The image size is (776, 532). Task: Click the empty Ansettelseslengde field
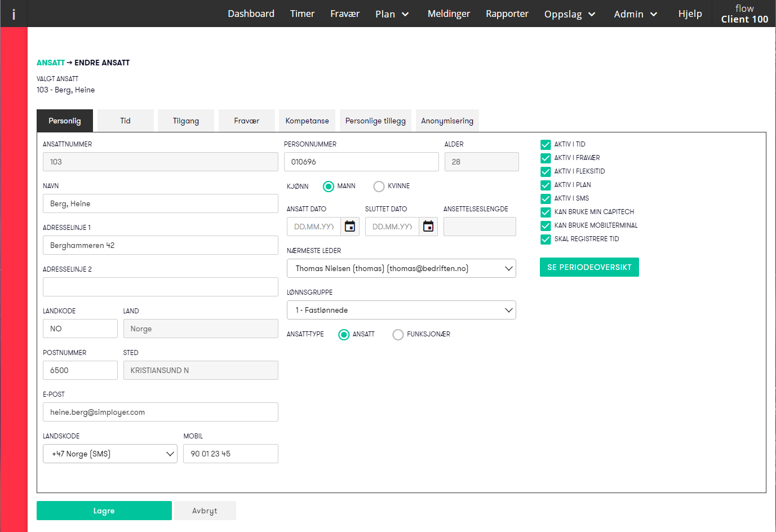[x=480, y=227]
